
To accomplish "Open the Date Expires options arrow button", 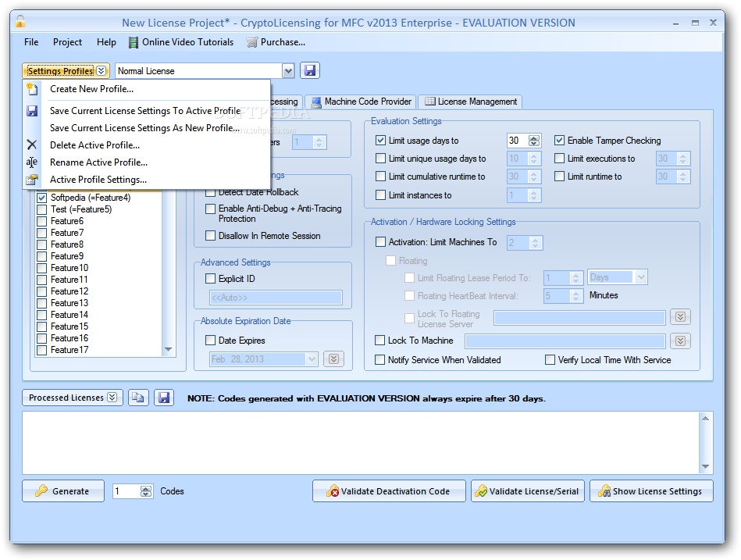I will (333, 359).
